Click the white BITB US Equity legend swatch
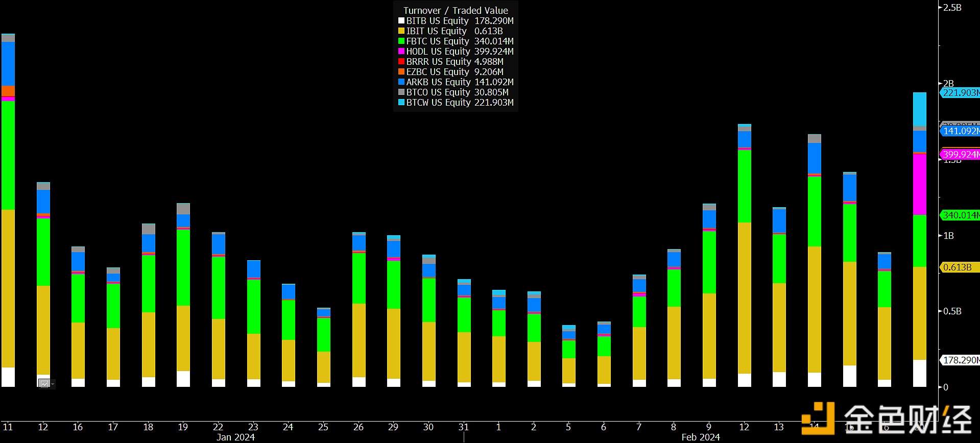 point(401,21)
